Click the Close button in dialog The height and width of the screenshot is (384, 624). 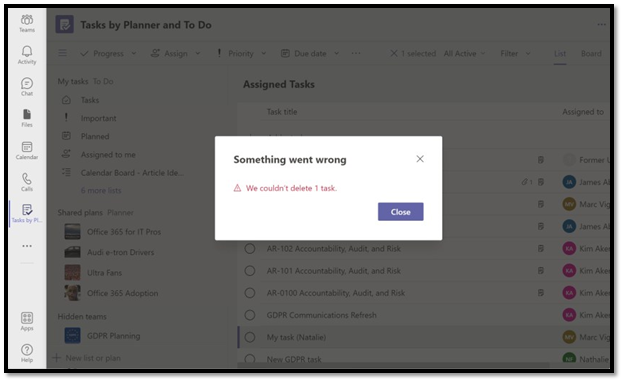(400, 212)
